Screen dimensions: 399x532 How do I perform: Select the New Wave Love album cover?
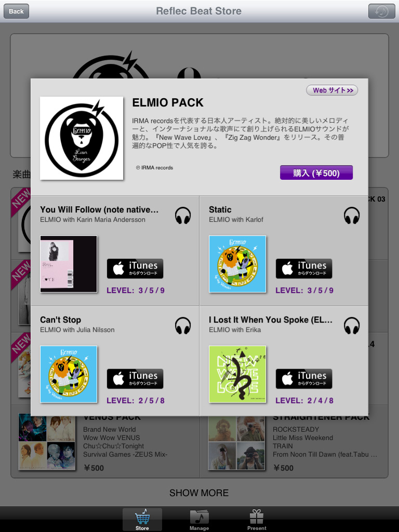click(237, 374)
